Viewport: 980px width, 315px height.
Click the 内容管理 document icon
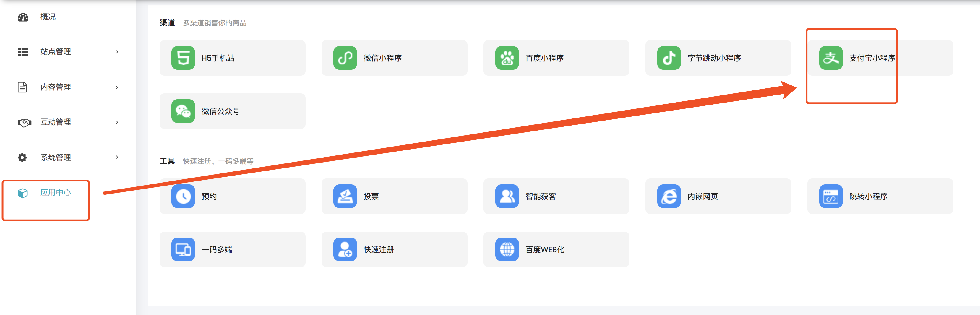22,87
